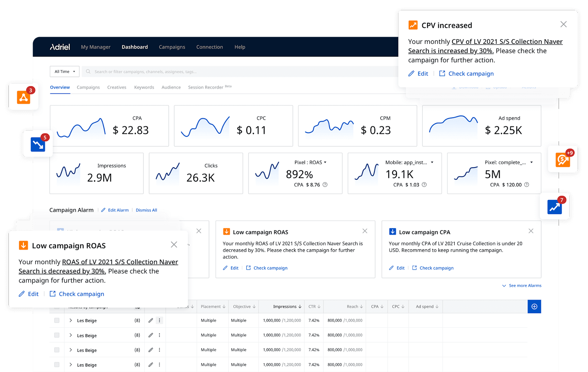
Task: Open the Campaigns menu in the navigation bar
Action: click(x=172, y=47)
